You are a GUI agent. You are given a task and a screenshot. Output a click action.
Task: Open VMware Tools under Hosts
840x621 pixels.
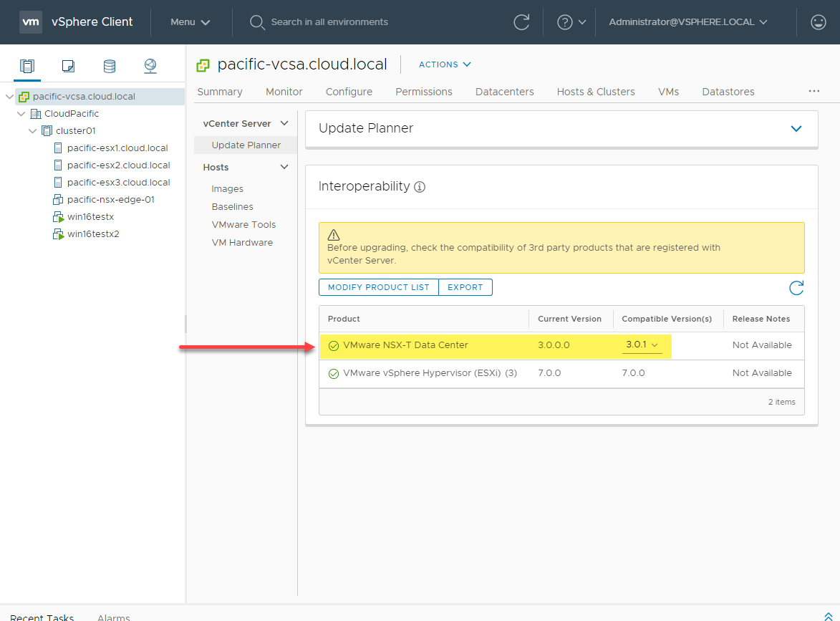(x=243, y=224)
